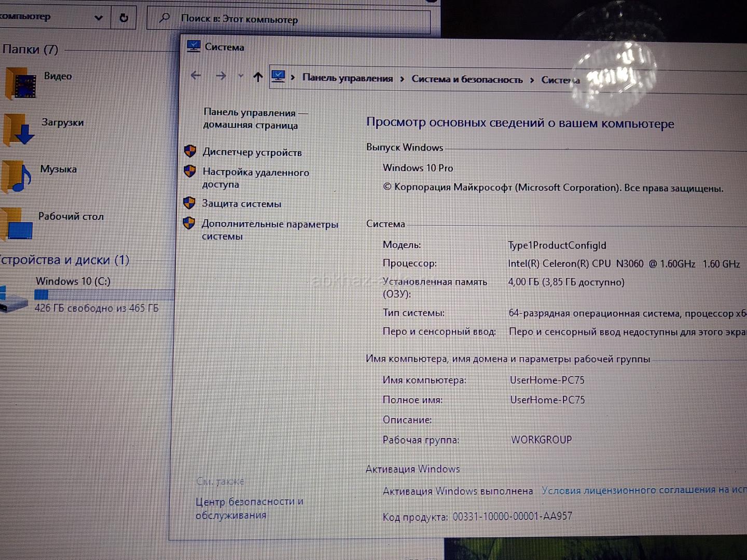This screenshot has width=747, height=560.
Task: Open Дополнительные параметры системы link
Action: 270,230
